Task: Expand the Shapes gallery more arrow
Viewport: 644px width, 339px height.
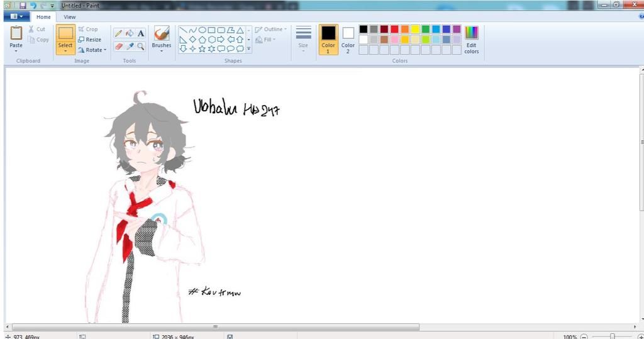Action: click(248, 48)
